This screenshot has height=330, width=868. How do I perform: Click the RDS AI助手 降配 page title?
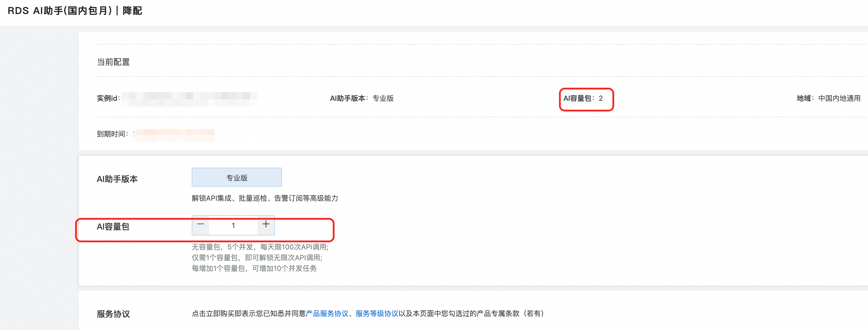pos(75,11)
